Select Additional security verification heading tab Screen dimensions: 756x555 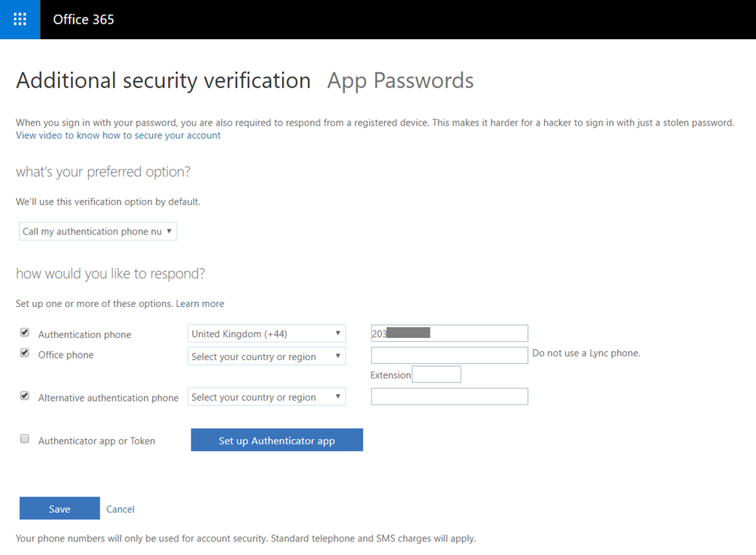163,80
